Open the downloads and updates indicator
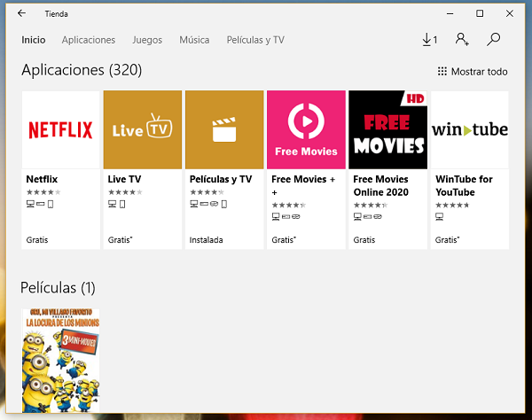The height and width of the screenshot is (420, 532). tap(429, 40)
